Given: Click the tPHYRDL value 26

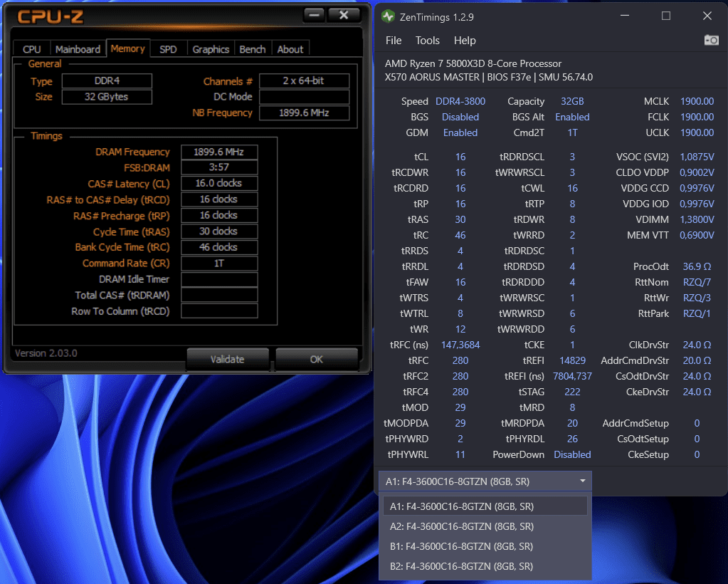Looking at the screenshot, I should pyautogui.click(x=572, y=439).
